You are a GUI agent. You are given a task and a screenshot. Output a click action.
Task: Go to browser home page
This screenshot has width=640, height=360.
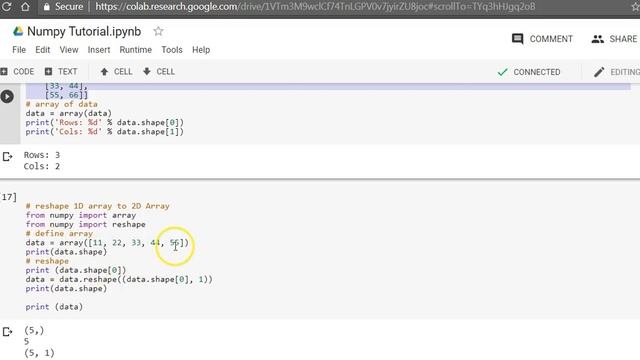point(25,7)
